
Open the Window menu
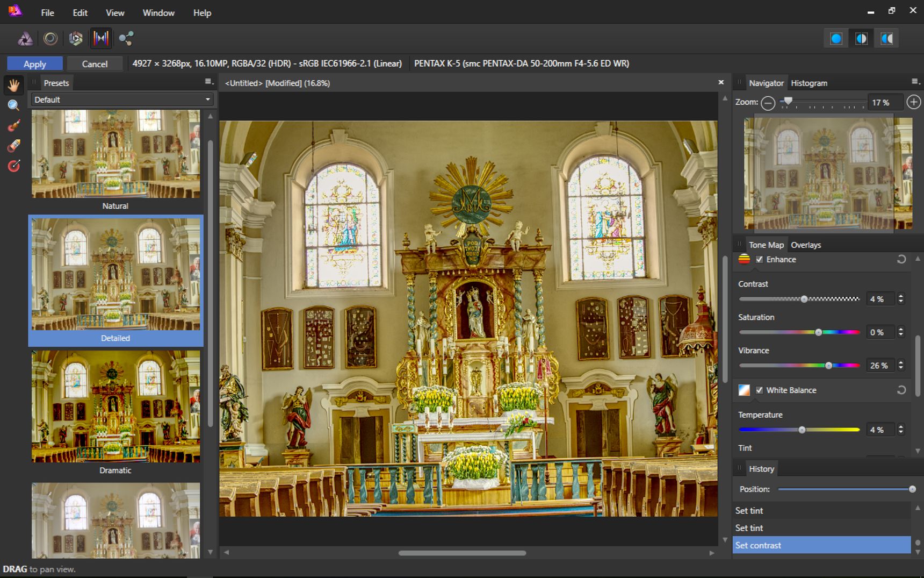pyautogui.click(x=158, y=12)
